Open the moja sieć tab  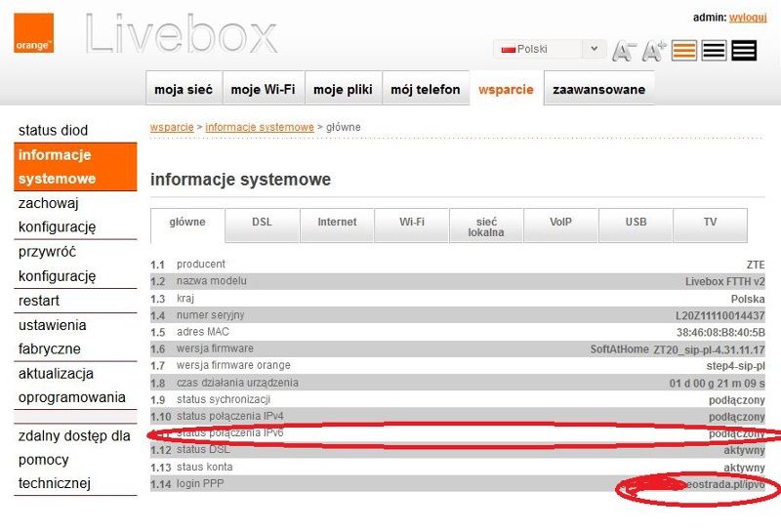tap(184, 89)
